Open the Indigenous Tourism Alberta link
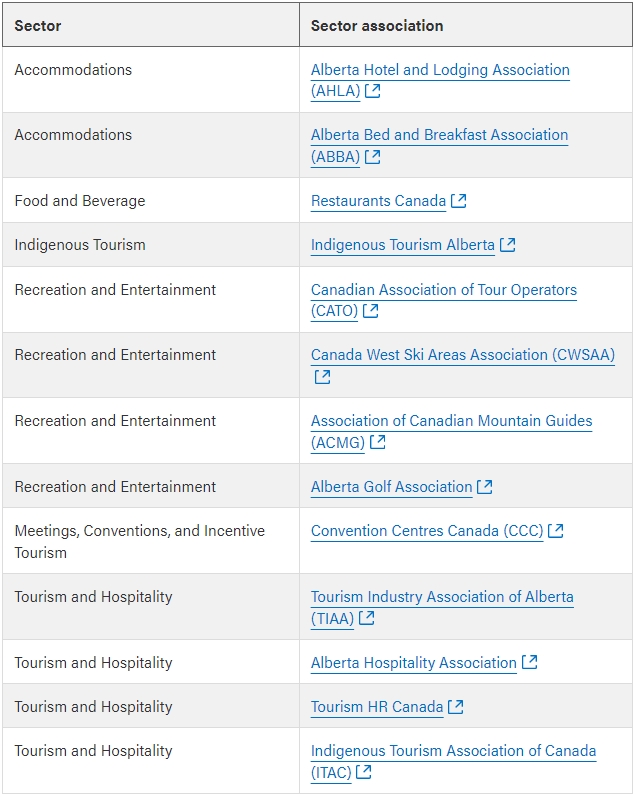Image resolution: width=635 pixels, height=797 pixels. coord(403,245)
